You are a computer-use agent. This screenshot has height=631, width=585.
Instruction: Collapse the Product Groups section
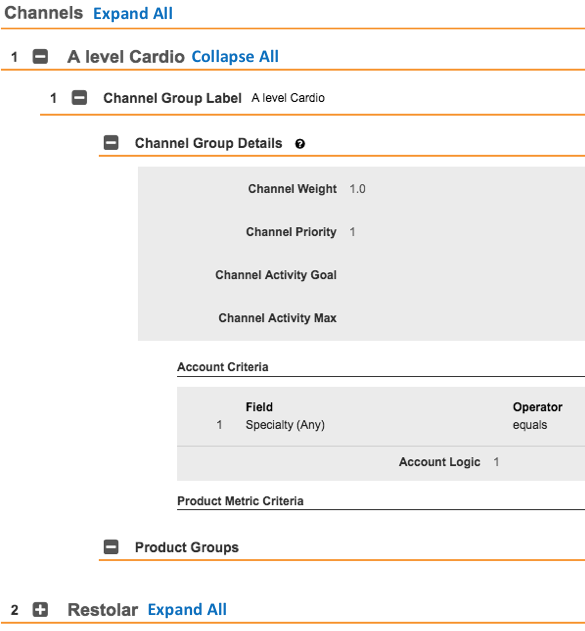point(111,547)
